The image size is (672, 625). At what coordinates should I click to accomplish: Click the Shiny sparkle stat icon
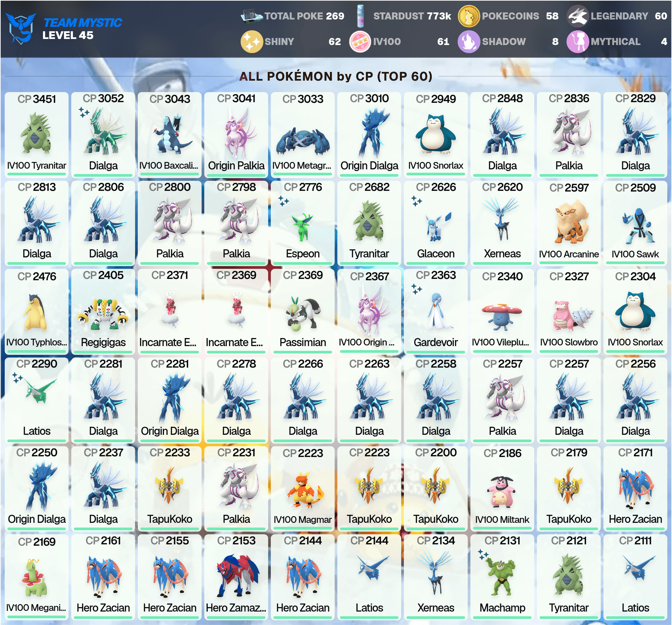pyautogui.click(x=251, y=42)
